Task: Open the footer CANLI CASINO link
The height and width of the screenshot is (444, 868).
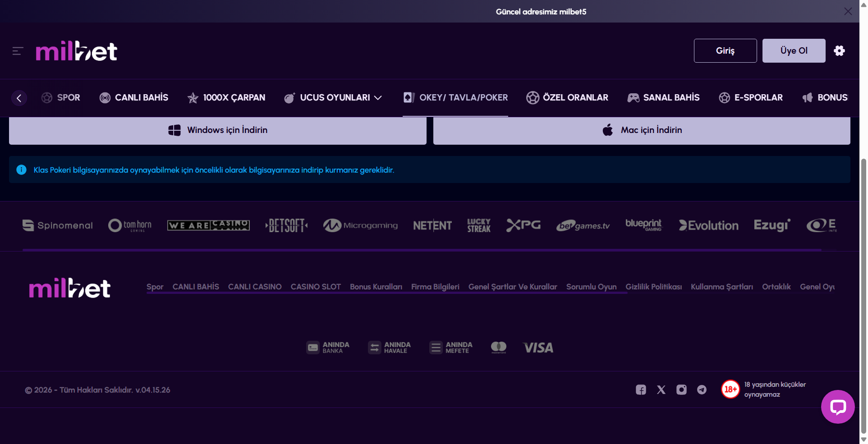Action: tap(255, 287)
